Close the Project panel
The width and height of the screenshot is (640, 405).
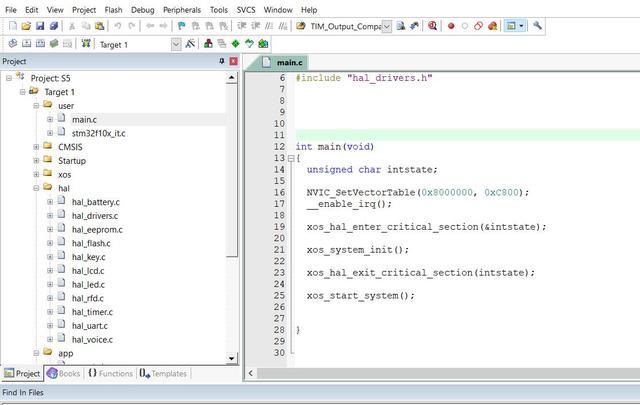[x=233, y=61]
